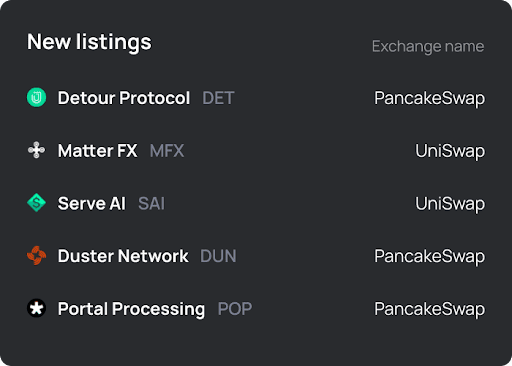Open the Serve AI listing name
The height and width of the screenshot is (366, 512).
[92, 203]
